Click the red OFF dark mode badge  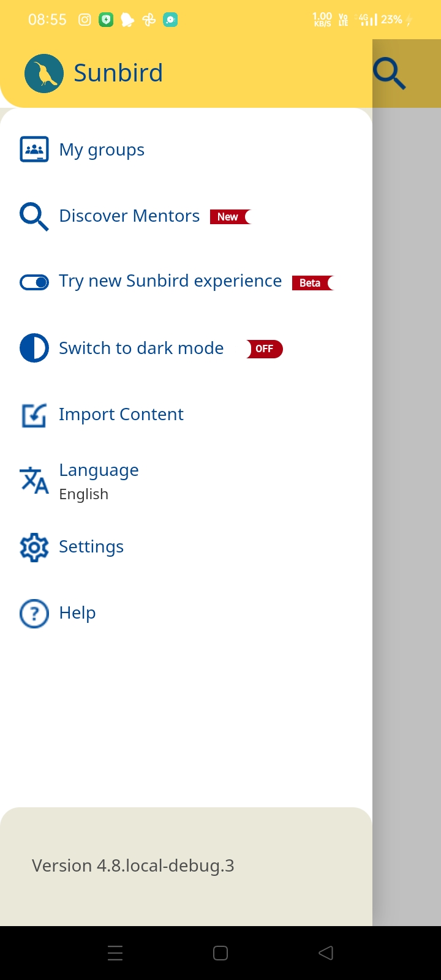pyautogui.click(x=265, y=349)
